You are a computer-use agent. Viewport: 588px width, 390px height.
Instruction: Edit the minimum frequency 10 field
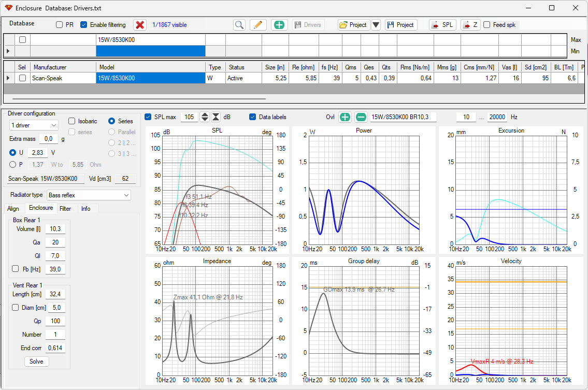[466, 117]
